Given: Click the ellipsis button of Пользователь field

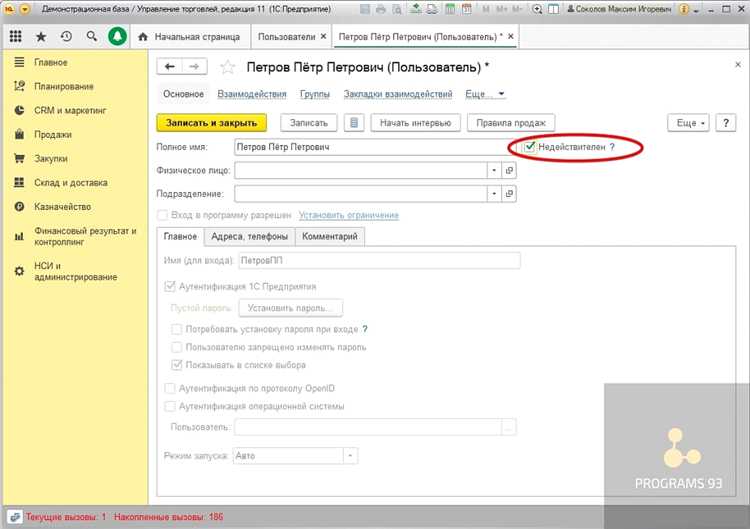Looking at the screenshot, I should pos(508,427).
